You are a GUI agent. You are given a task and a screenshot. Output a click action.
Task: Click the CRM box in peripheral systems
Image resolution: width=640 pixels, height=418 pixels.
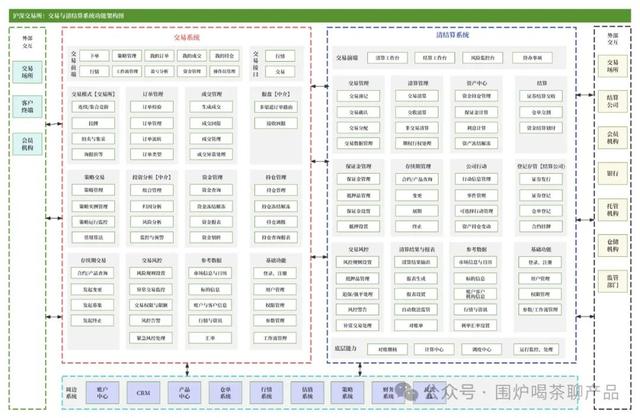pos(143,393)
